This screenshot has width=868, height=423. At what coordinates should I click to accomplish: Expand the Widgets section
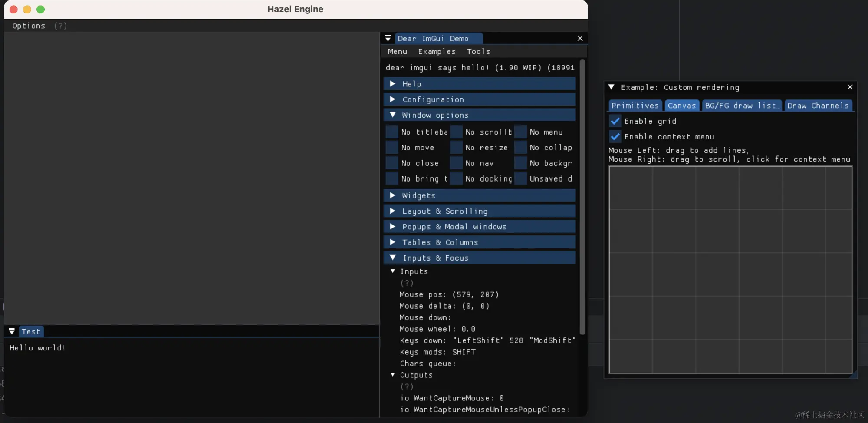pyautogui.click(x=480, y=195)
